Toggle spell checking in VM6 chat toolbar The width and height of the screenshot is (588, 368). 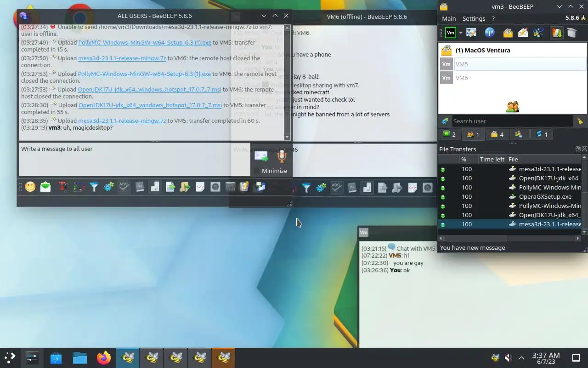336,187
